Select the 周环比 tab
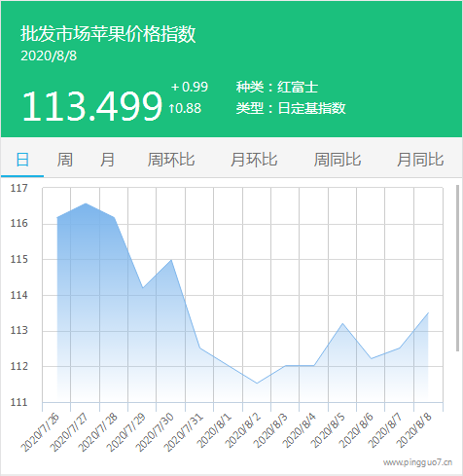Screen dimensions: 463x476 pyautogui.click(x=171, y=160)
